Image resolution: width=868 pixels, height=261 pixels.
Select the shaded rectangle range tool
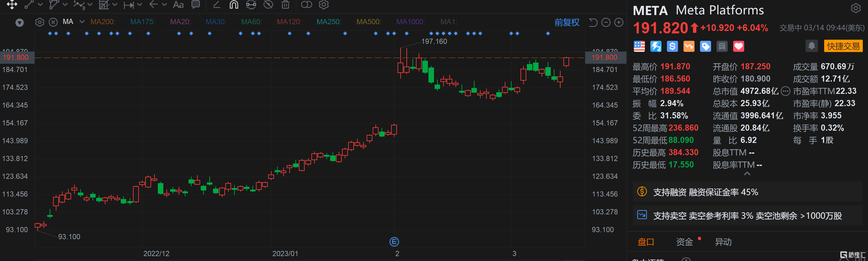104,4
